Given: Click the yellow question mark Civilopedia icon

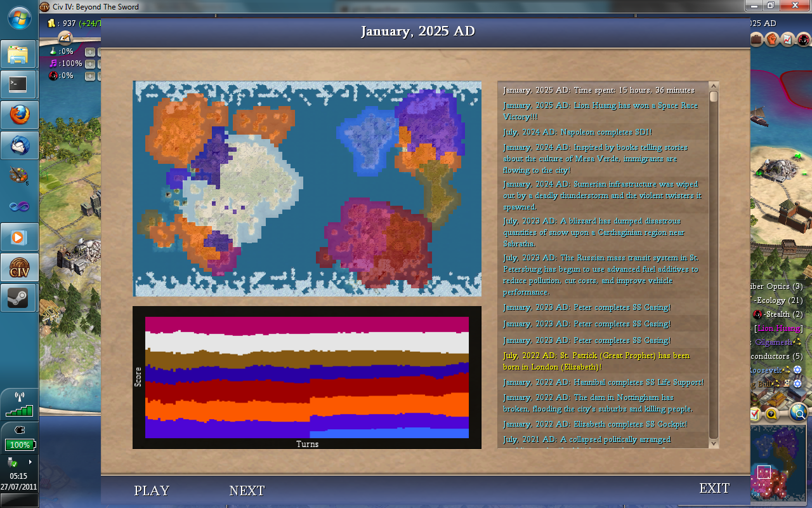Looking at the screenshot, I should click(771, 414).
